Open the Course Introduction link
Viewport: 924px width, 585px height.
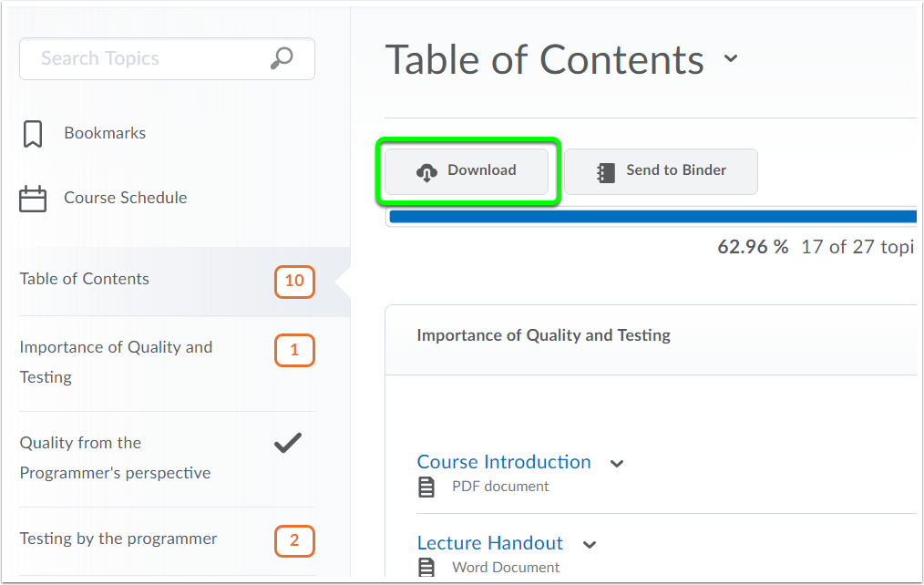tap(504, 462)
